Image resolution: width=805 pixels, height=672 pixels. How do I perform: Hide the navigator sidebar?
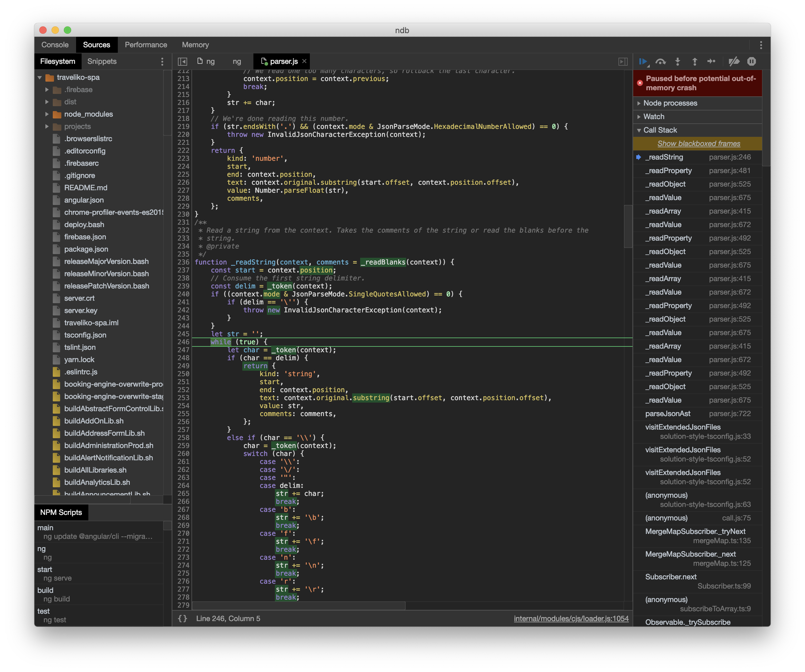point(183,62)
